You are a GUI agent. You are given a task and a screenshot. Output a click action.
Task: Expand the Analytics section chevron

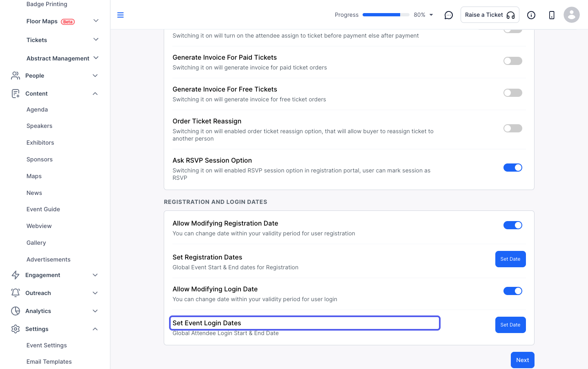pos(95,311)
